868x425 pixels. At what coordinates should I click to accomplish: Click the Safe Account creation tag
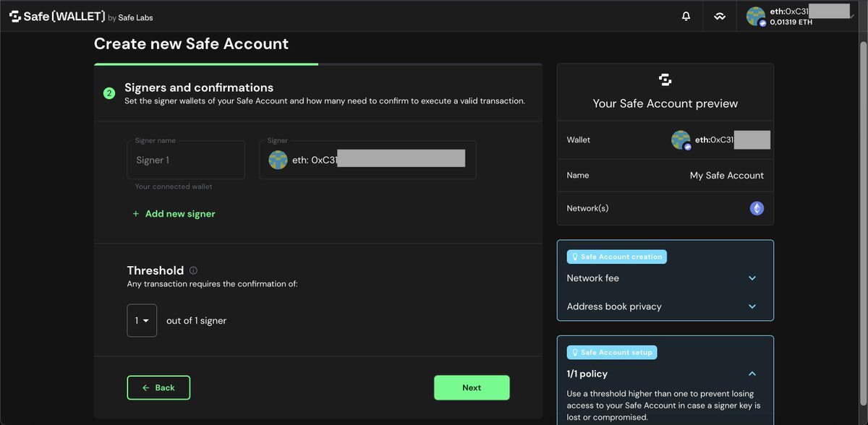click(x=616, y=257)
